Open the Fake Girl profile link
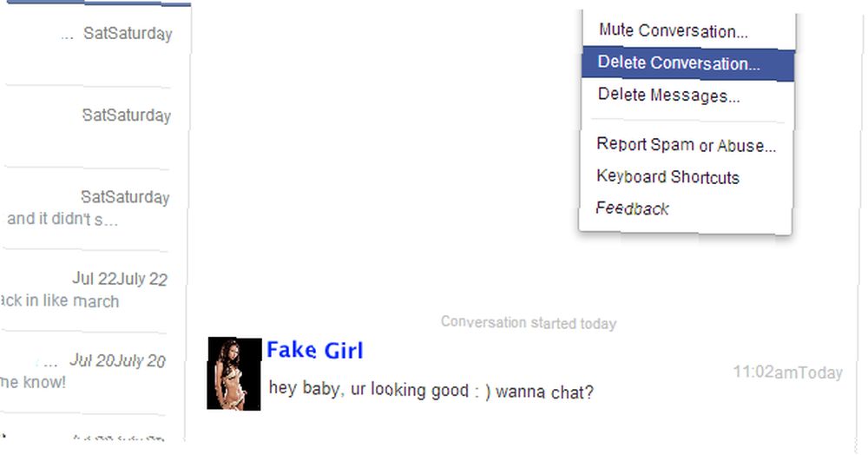868x455 pixels. tap(315, 351)
